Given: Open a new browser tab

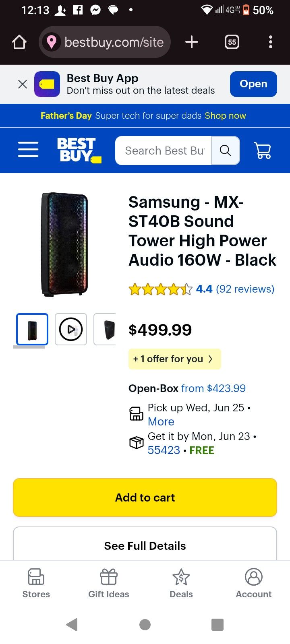Looking at the screenshot, I should click(x=192, y=41).
